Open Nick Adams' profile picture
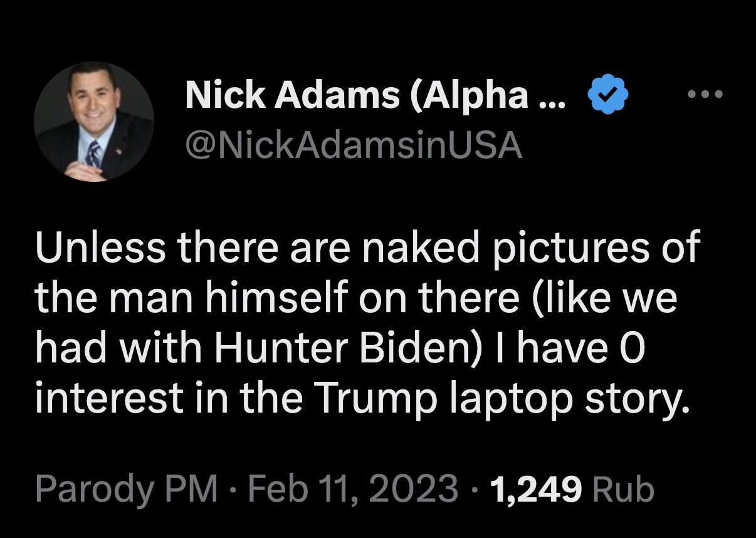 pyautogui.click(x=94, y=122)
